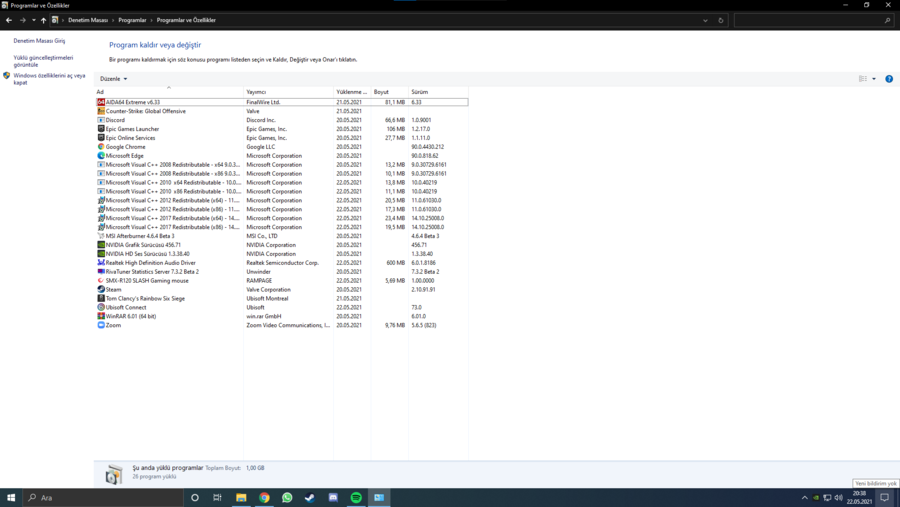Click the Zoom program icon
Screen dimensions: 900x507
101,325
